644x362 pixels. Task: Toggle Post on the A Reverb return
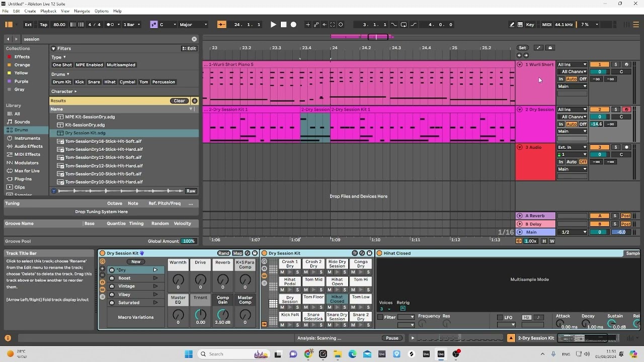[625, 216]
